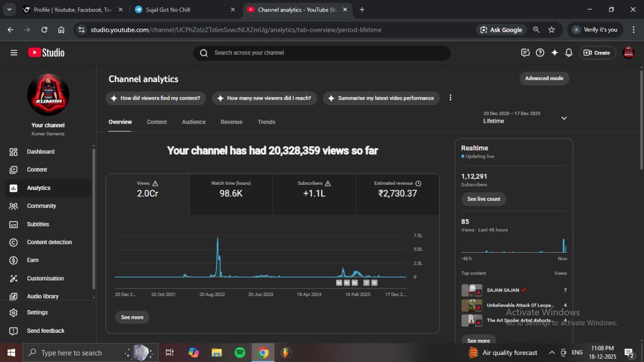Click the sparkle Ask Studio icon in header
Viewport: 644px width, 362px height.
(554, 53)
